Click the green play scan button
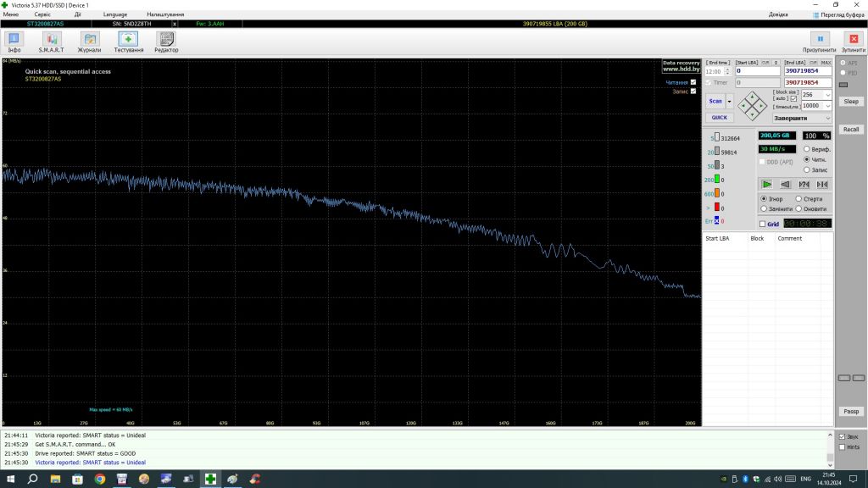 pos(766,184)
